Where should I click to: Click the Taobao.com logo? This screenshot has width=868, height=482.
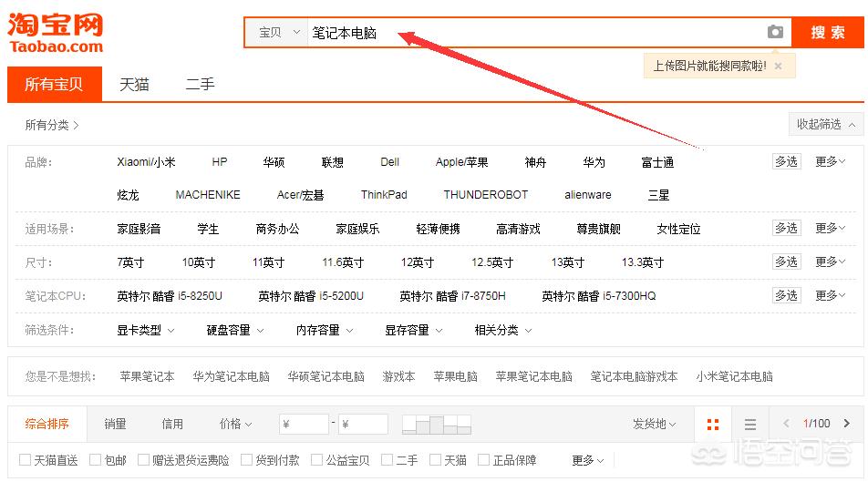tap(56, 33)
